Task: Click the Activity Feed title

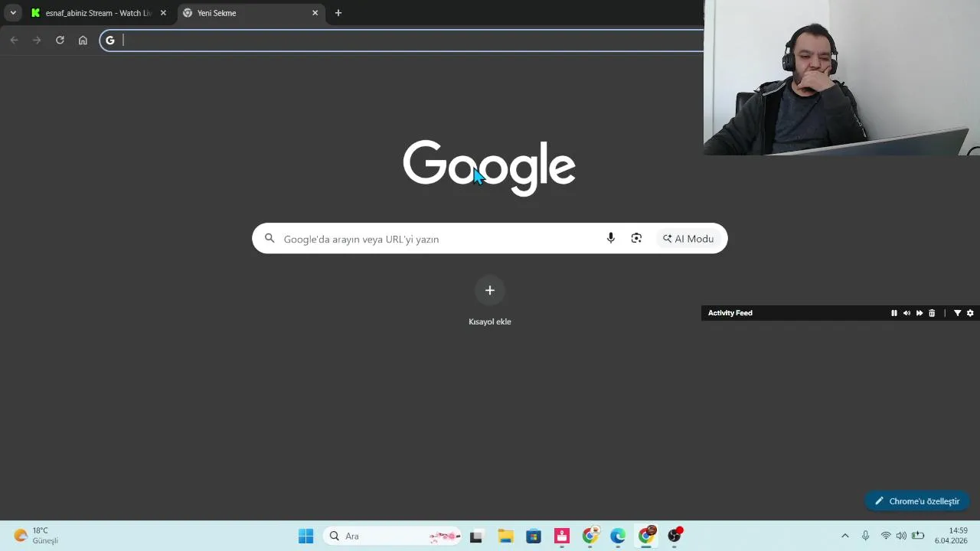Action: pyautogui.click(x=730, y=313)
